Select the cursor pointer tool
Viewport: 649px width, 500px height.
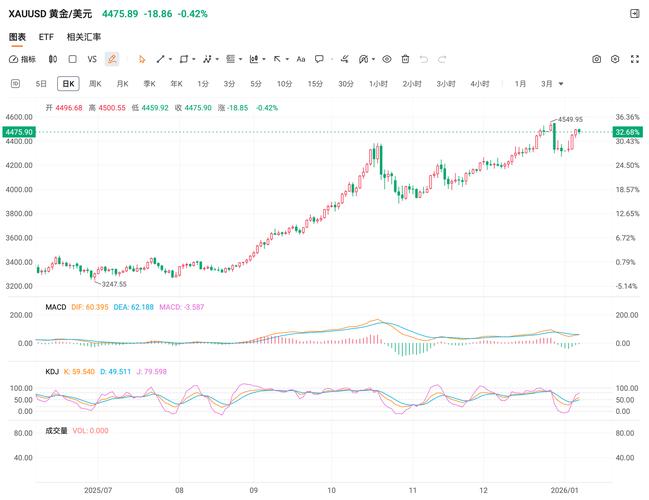[x=141, y=59]
